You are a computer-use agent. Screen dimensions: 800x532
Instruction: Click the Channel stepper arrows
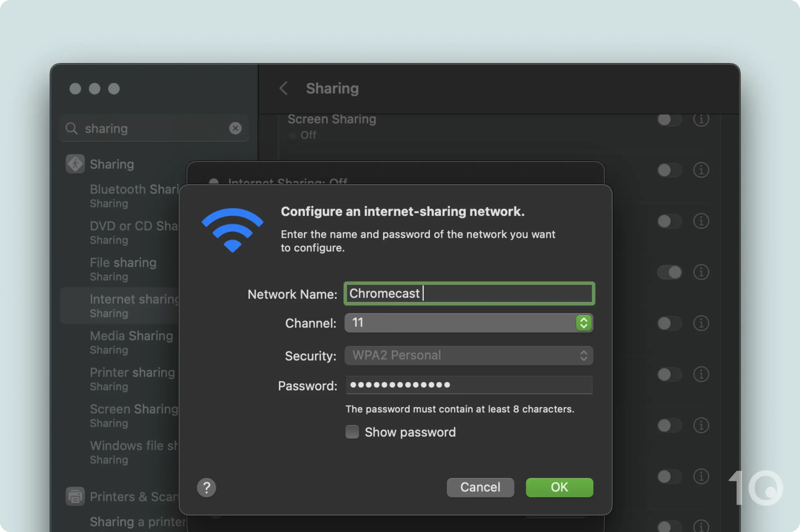pyautogui.click(x=584, y=323)
